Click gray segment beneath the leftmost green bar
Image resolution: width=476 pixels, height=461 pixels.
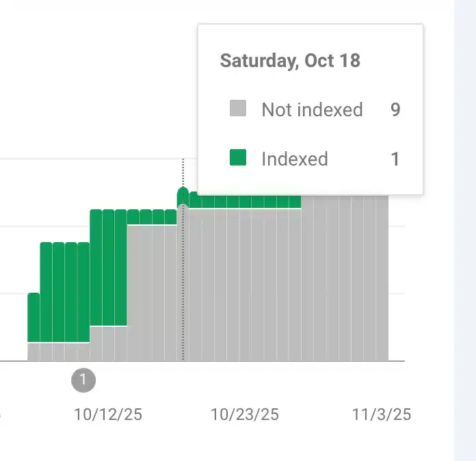[x=34, y=352]
